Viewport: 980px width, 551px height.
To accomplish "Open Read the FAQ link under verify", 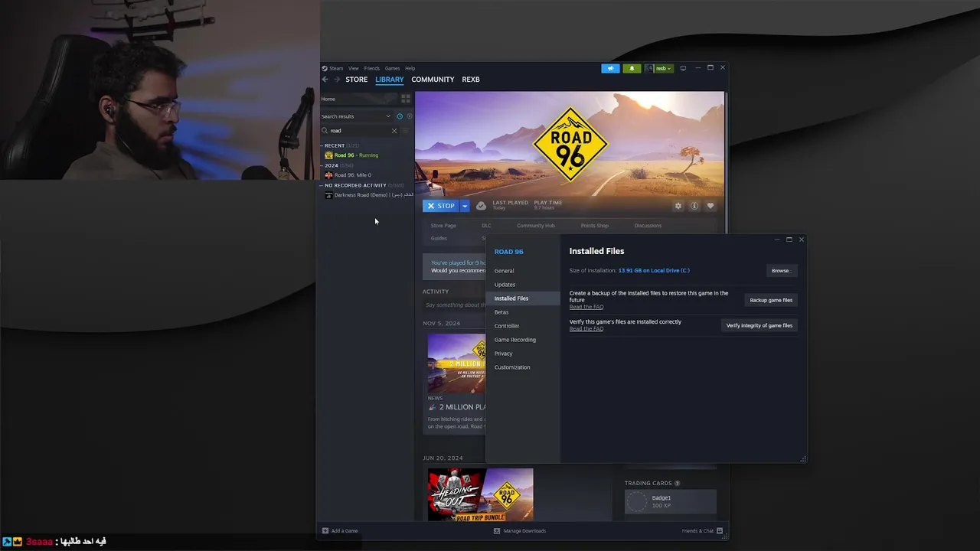I will (586, 328).
